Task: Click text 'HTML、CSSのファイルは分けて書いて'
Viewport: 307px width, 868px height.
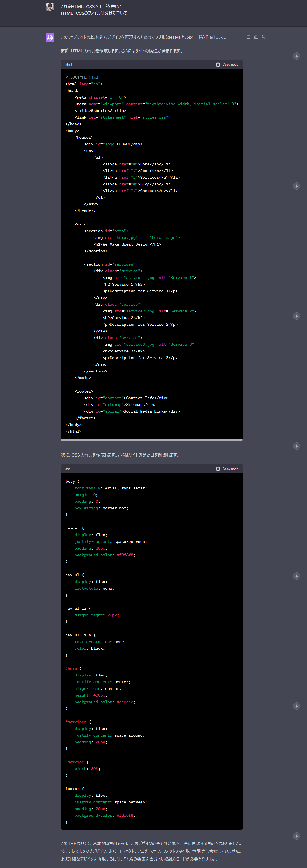Action: point(94,13)
